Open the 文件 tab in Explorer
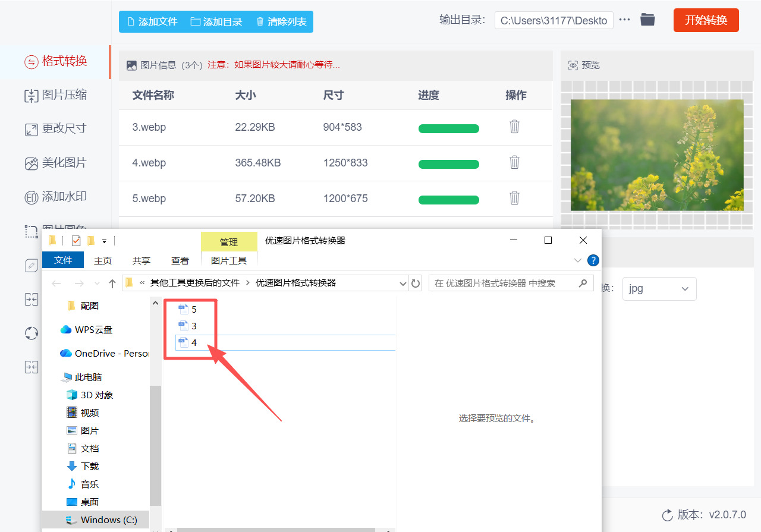The height and width of the screenshot is (532, 761). tap(63, 260)
